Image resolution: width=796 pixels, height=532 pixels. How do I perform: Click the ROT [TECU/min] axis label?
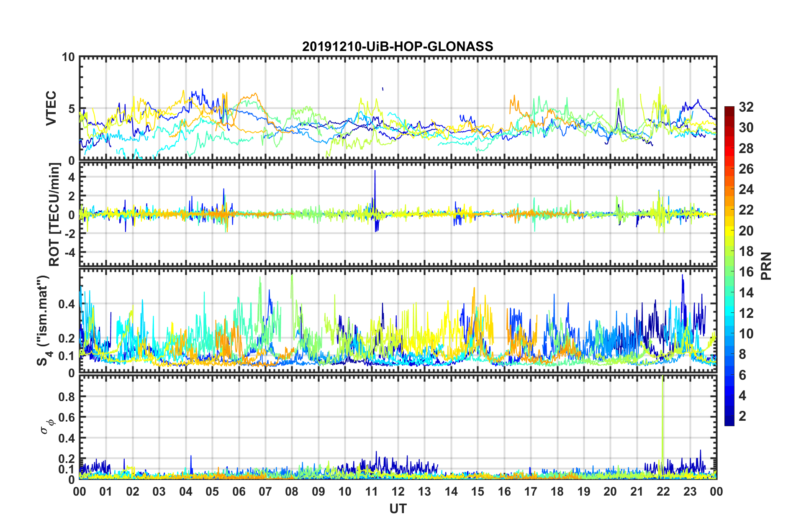54,215
